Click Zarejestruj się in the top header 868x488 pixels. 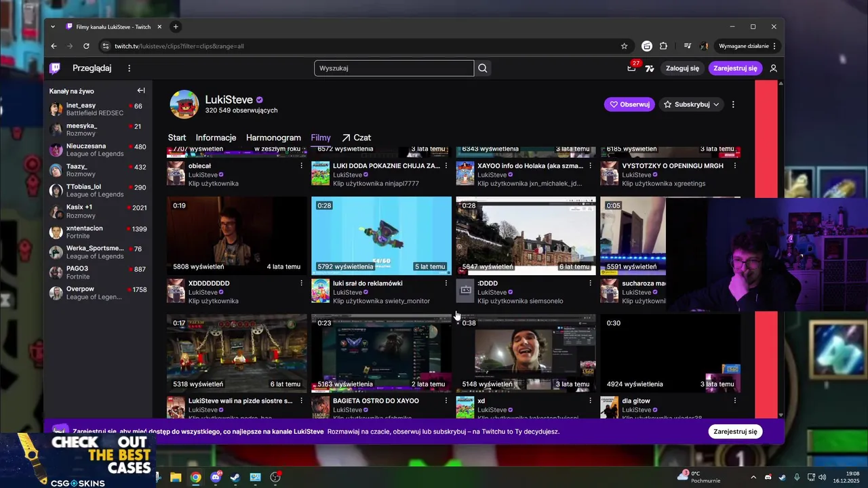[x=735, y=68]
